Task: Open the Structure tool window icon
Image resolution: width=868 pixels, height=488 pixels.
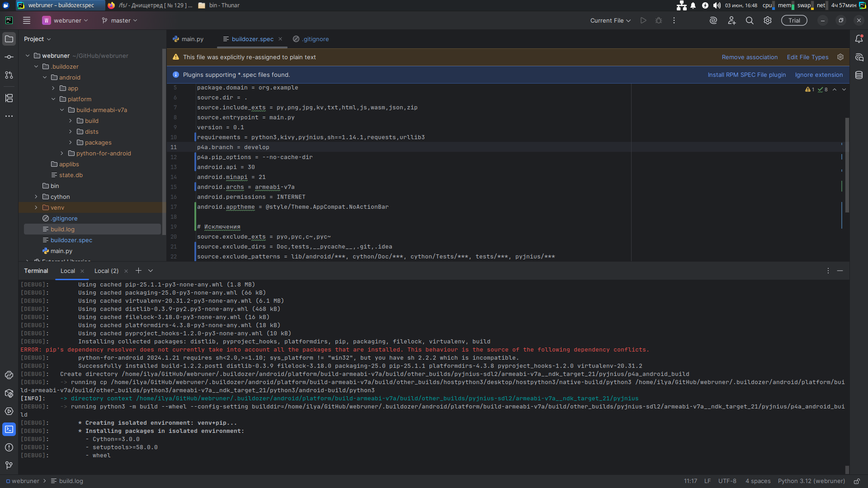Action: pos(9,98)
